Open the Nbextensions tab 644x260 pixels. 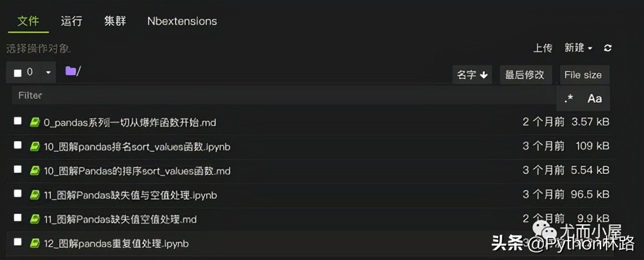click(x=182, y=21)
